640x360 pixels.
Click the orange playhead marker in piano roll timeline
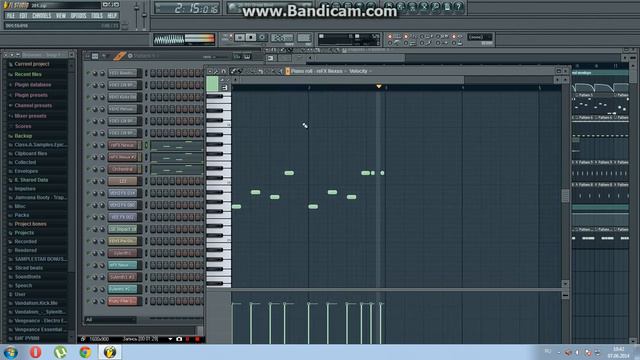coord(379,87)
